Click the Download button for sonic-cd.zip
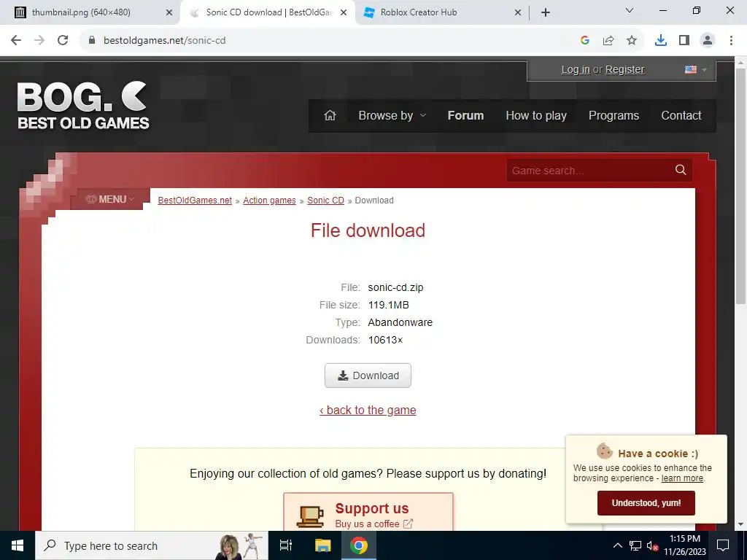Screen dimensions: 747x560 coord(368,376)
